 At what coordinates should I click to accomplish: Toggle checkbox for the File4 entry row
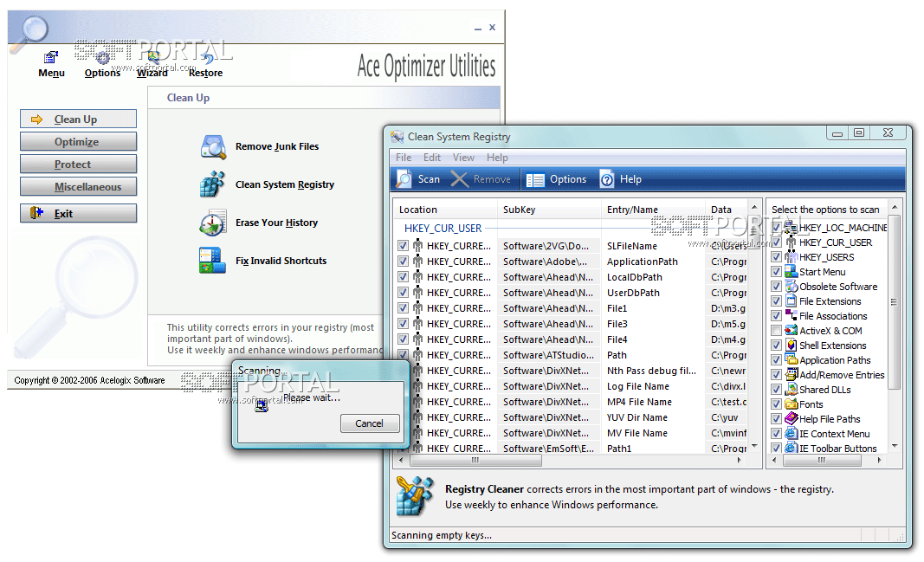tap(403, 339)
